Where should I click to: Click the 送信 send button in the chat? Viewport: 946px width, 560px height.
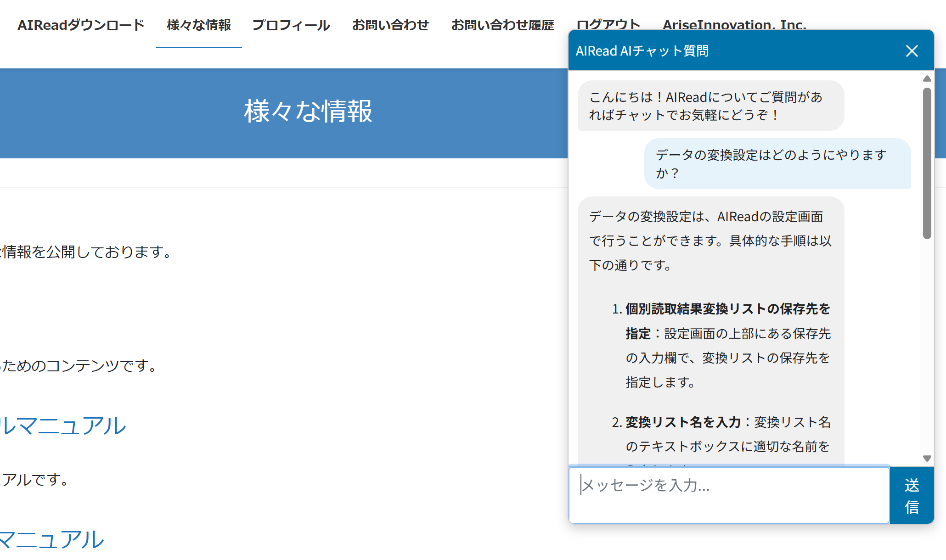pyautogui.click(x=912, y=495)
